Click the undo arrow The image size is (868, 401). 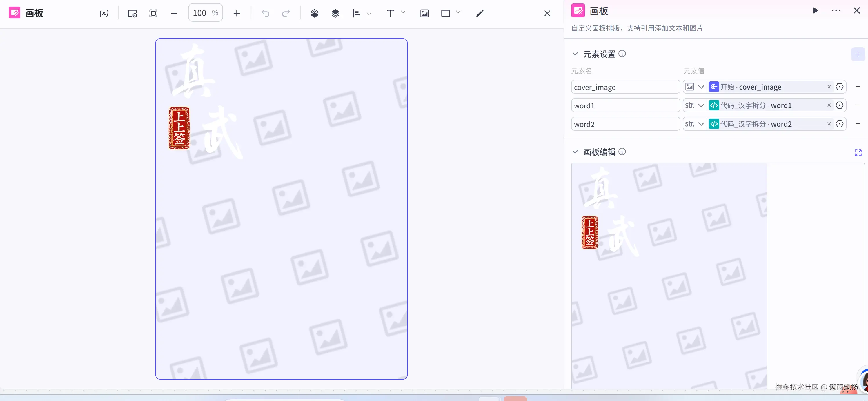pyautogui.click(x=265, y=13)
